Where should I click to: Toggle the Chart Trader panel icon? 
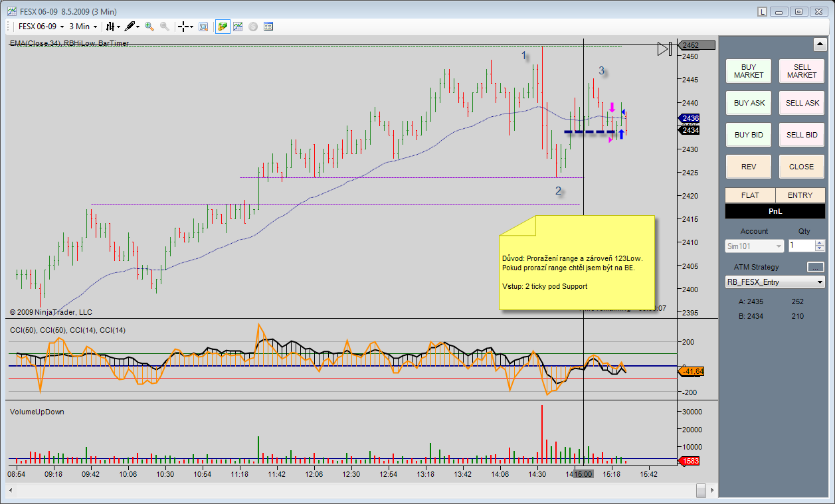[223, 27]
